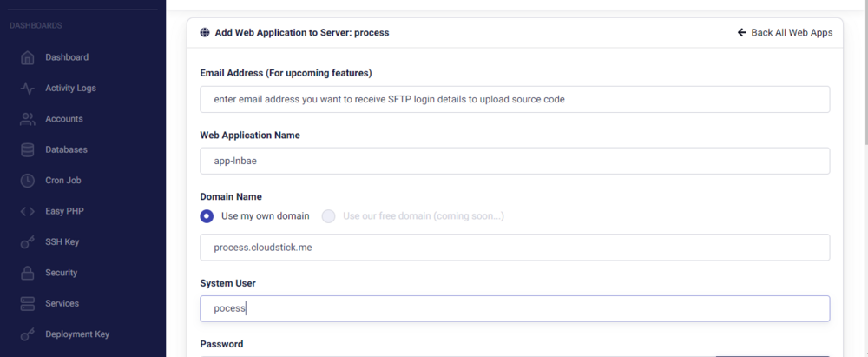Open the Activity Logs menu item
Screen dimensions: 868x357
[70, 88]
